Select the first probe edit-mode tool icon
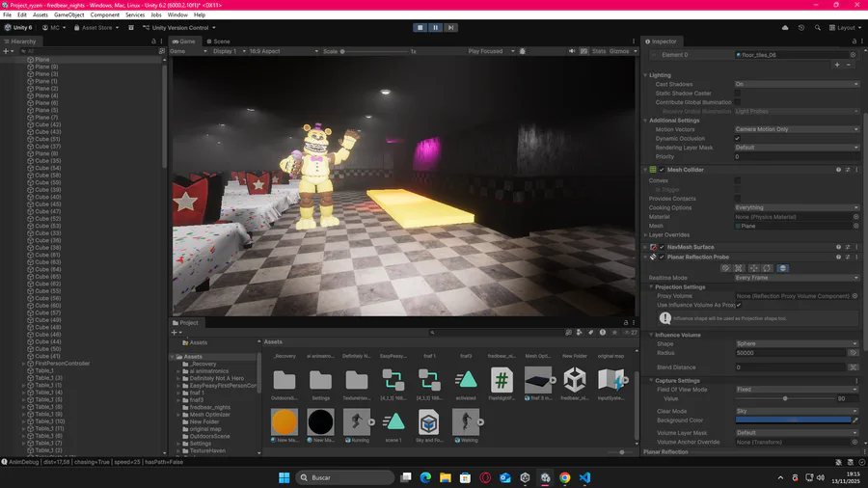Screen dimensions: 868x488 coord(725,268)
